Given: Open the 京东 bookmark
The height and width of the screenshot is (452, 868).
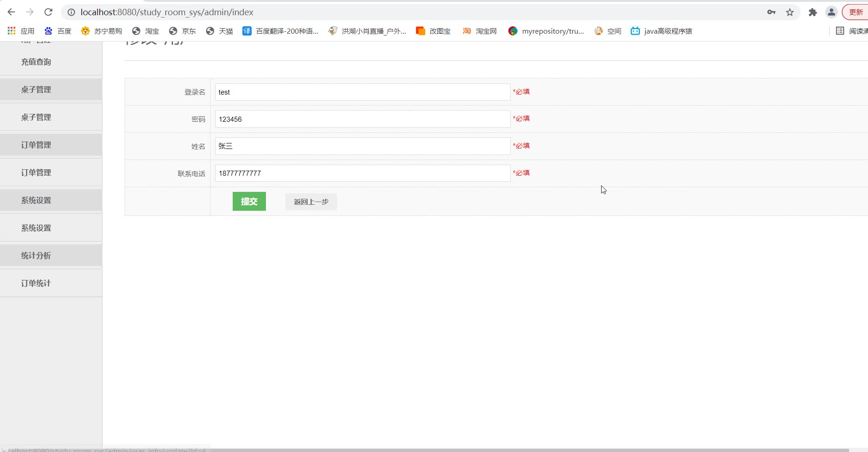Looking at the screenshot, I should [x=182, y=31].
